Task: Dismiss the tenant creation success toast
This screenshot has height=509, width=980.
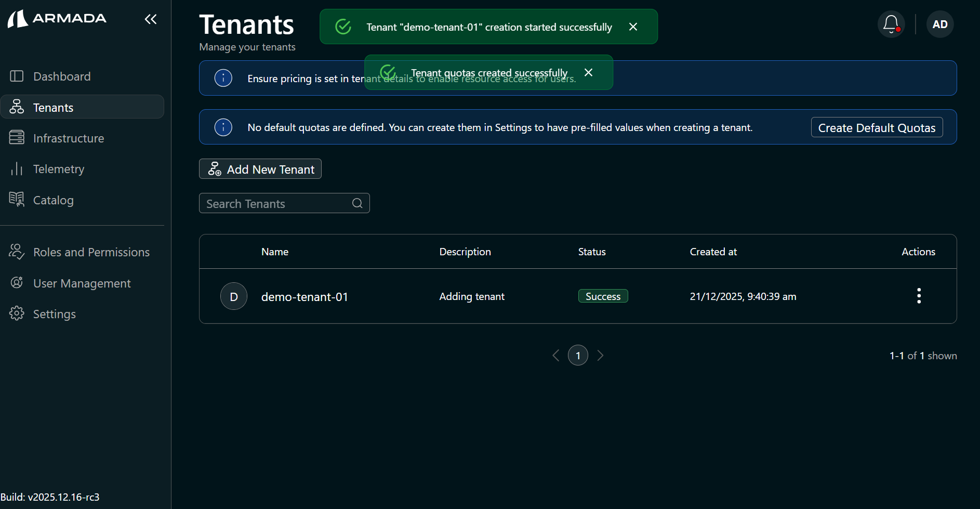Action: coord(633,26)
